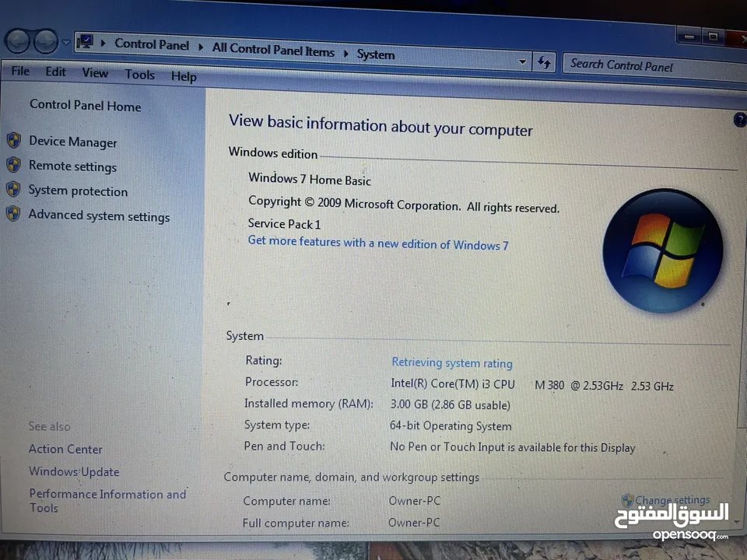Click the System breadcrumb segment

pyautogui.click(x=376, y=54)
